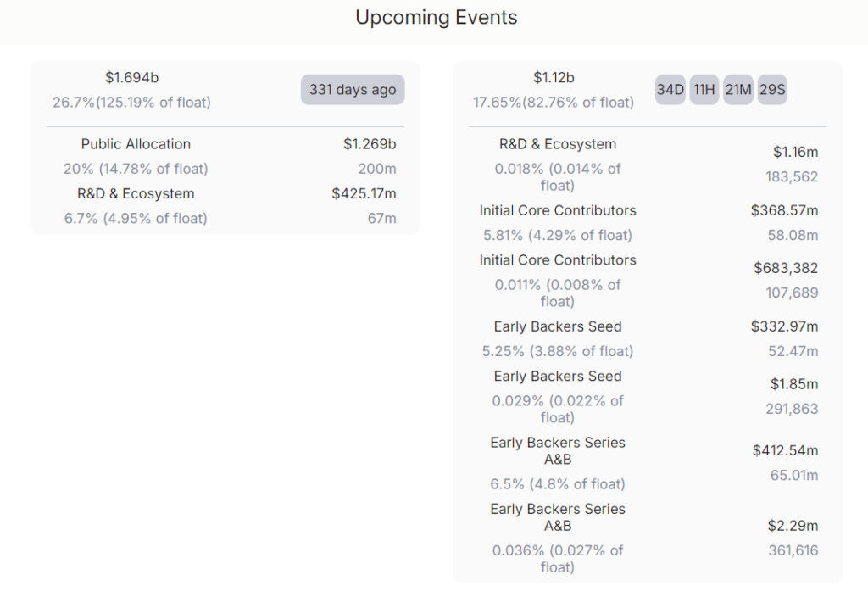Click the $412.54m Series A&B value

pyautogui.click(x=785, y=450)
